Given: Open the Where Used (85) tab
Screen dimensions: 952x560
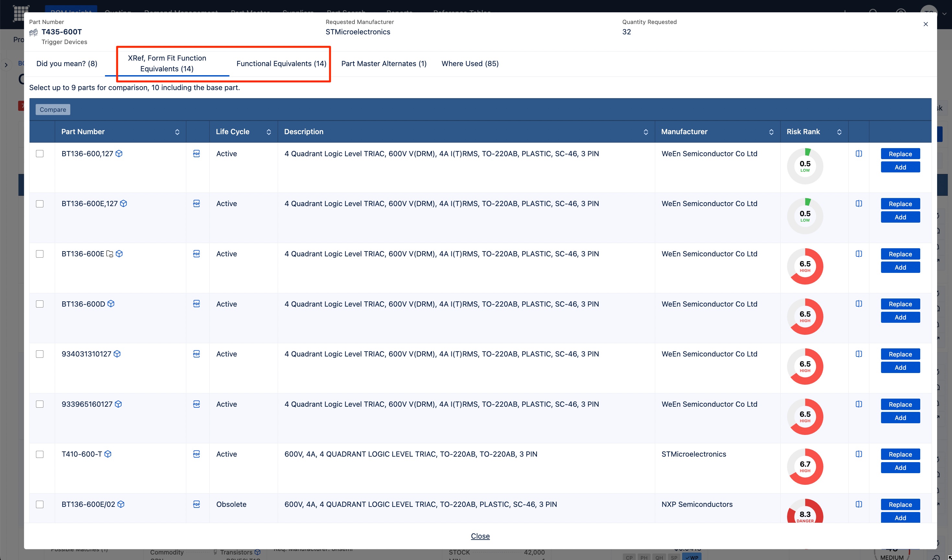Looking at the screenshot, I should pyautogui.click(x=470, y=64).
